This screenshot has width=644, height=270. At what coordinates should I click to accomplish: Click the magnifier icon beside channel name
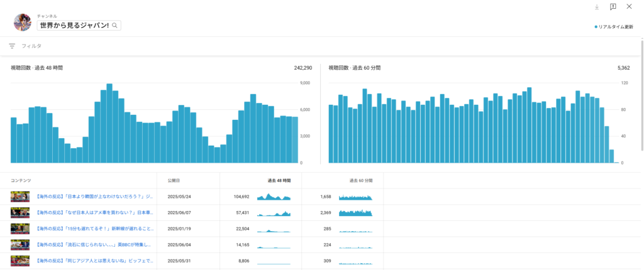pos(115,26)
